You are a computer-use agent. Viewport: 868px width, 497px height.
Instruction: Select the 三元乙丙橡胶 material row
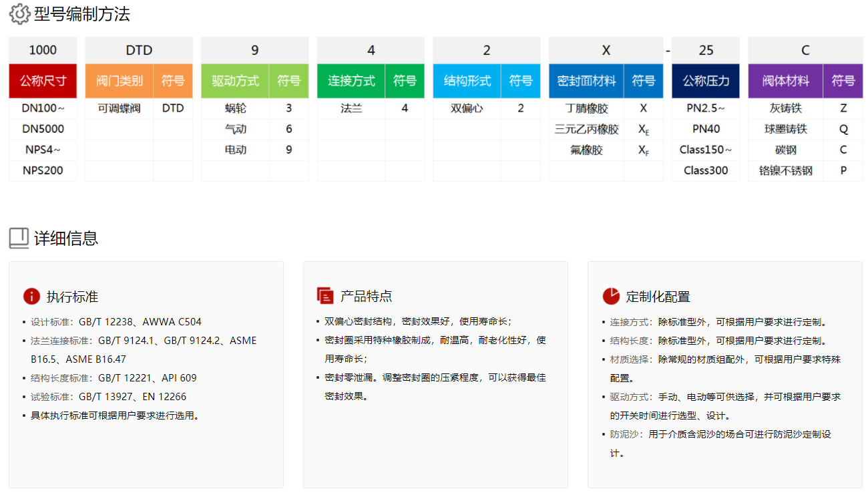point(586,129)
